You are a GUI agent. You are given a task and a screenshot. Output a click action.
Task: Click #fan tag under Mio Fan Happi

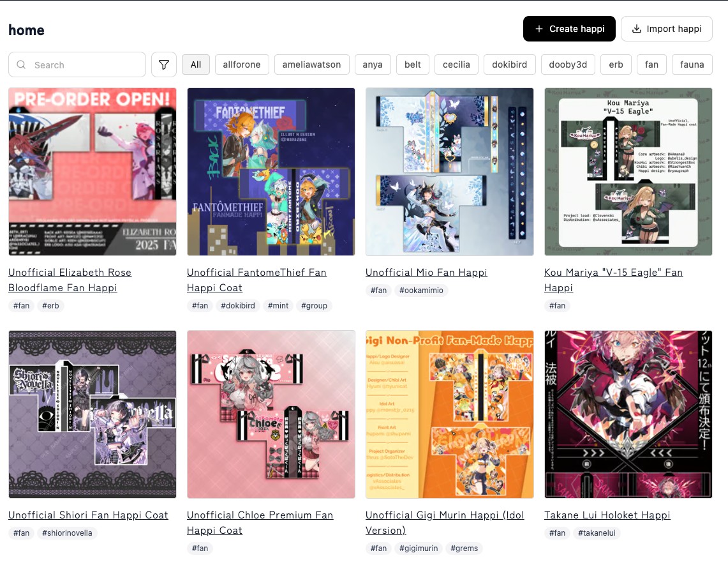coord(378,290)
